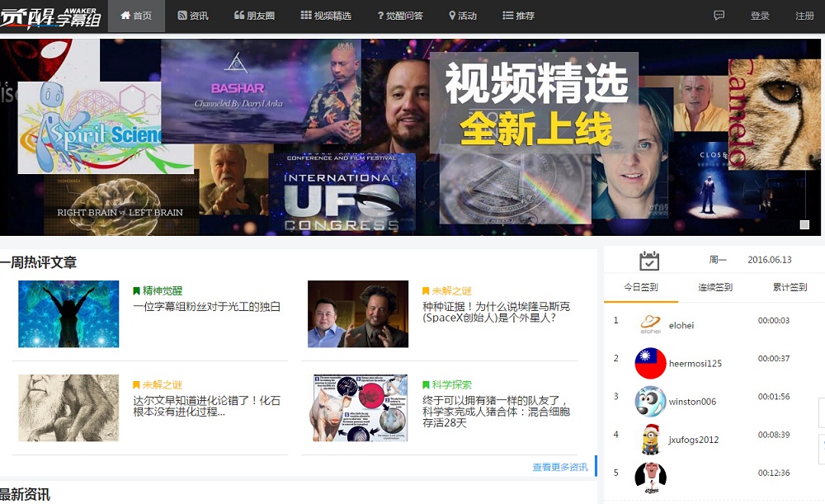
Task: Open heermosi125's flag avatar
Action: point(650,363)
